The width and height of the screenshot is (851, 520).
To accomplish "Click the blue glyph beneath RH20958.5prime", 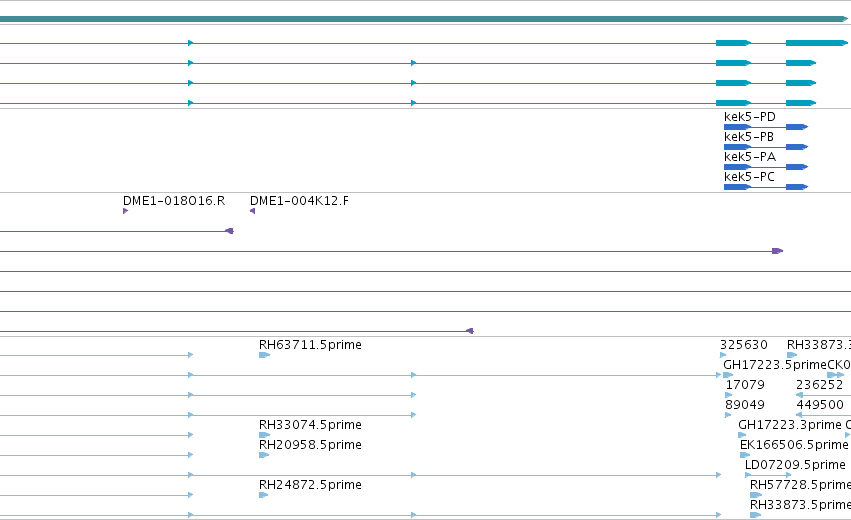I will (x=264, y=455).
